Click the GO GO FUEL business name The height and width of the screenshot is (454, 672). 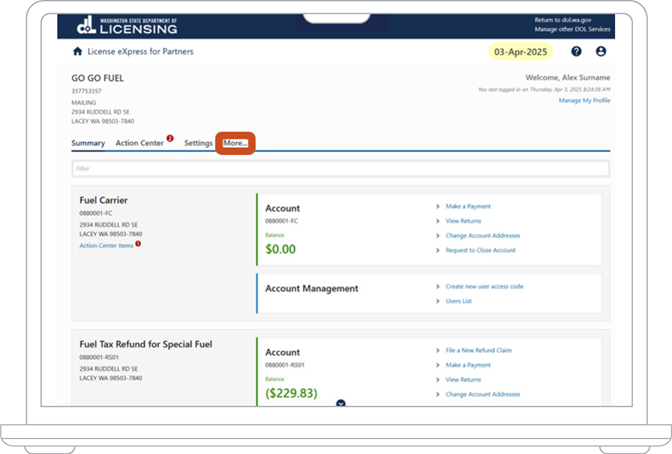[x=97, y=78]
